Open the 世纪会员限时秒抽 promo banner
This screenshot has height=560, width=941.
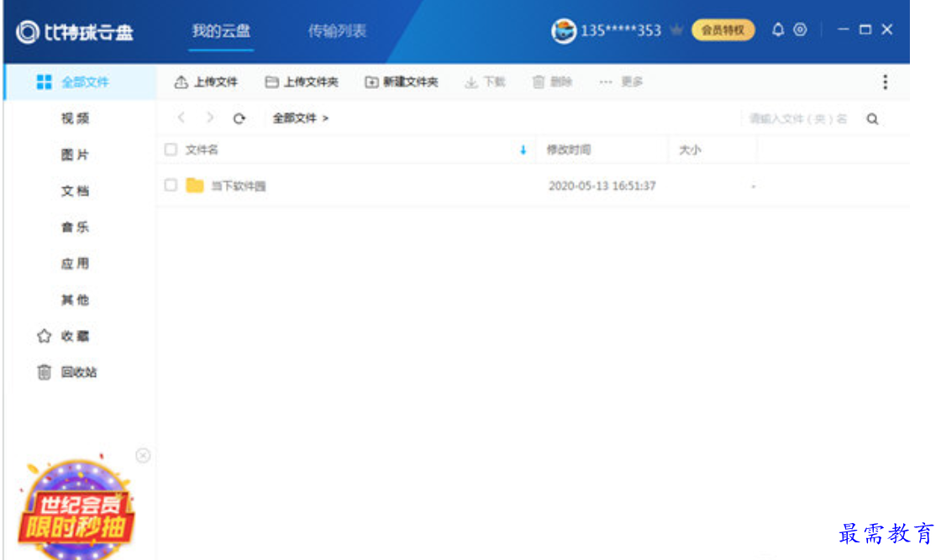tap(76, 509)
